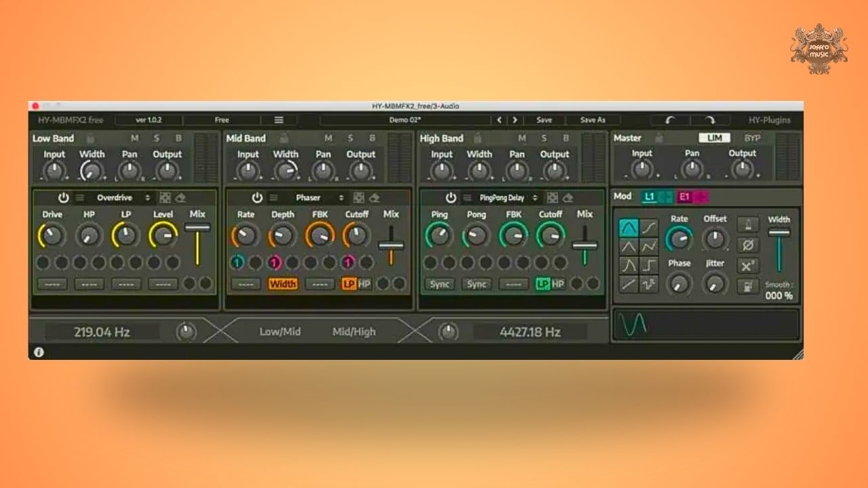This screenshot has width=868, height=488.
Task: Click the info icon at bottom left
Action: click(39, 352)
